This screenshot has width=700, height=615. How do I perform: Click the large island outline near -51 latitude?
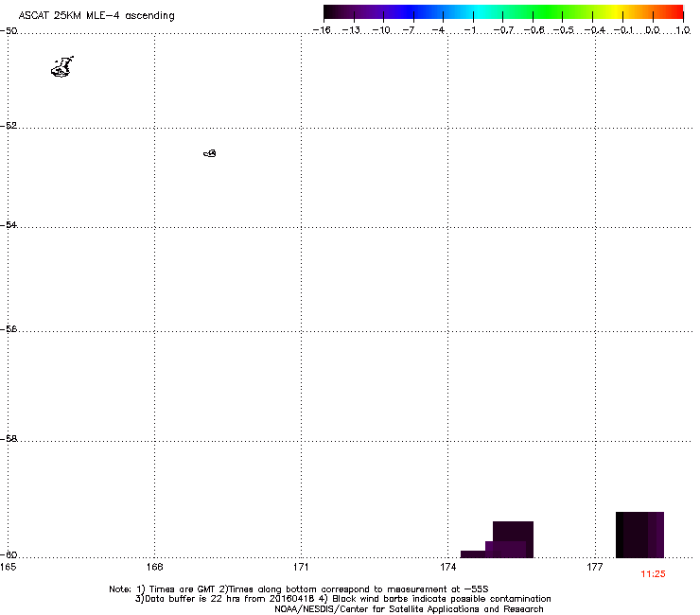click(x=62, y=67)
